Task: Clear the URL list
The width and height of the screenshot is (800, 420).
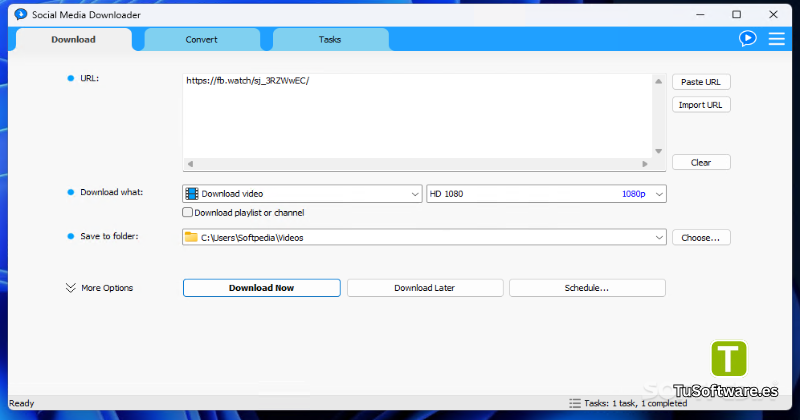Action: 701,162
